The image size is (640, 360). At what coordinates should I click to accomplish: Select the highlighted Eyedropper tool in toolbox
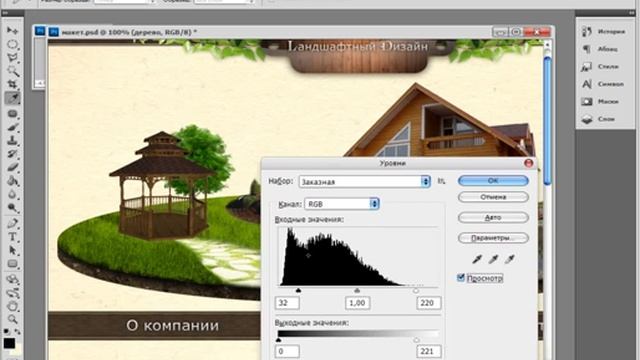click(12, 98)
